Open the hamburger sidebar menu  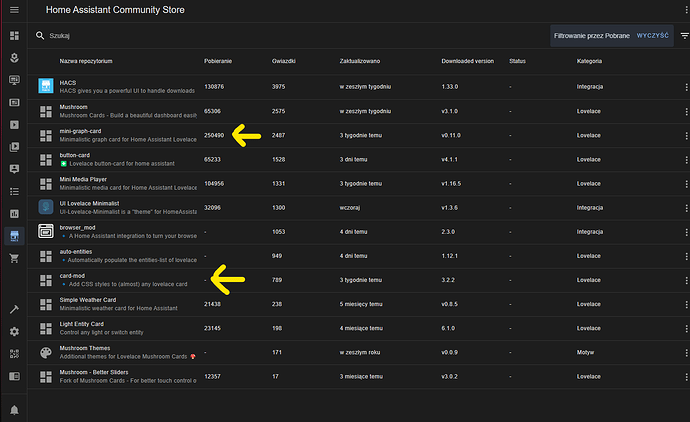pos(14,10)
